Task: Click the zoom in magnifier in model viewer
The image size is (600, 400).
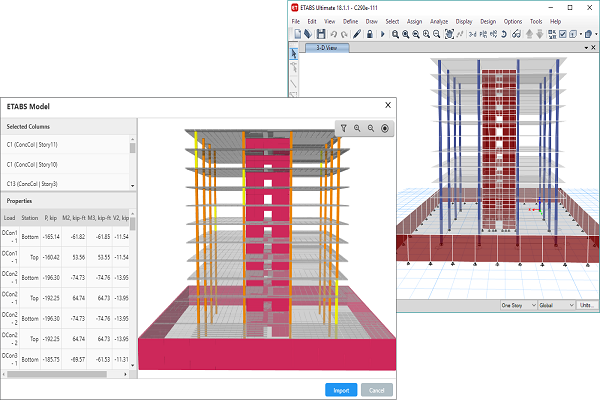Action: (x=356, y=129)
